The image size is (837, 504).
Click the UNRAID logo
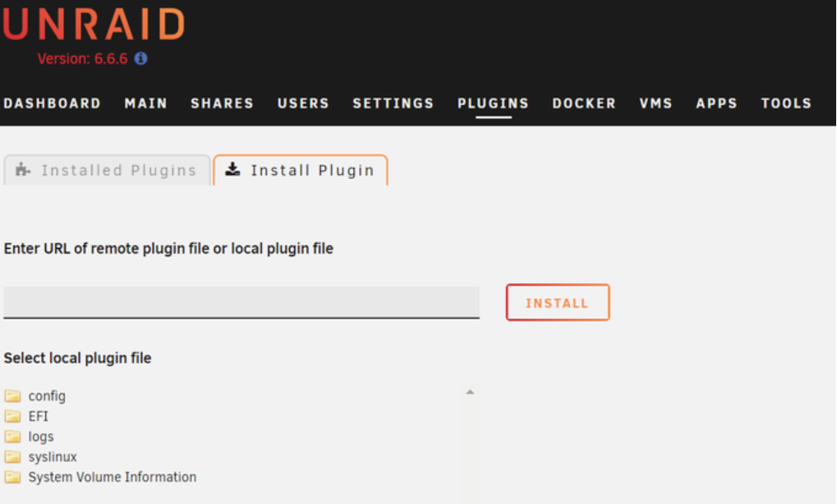[x=93, y=25]
